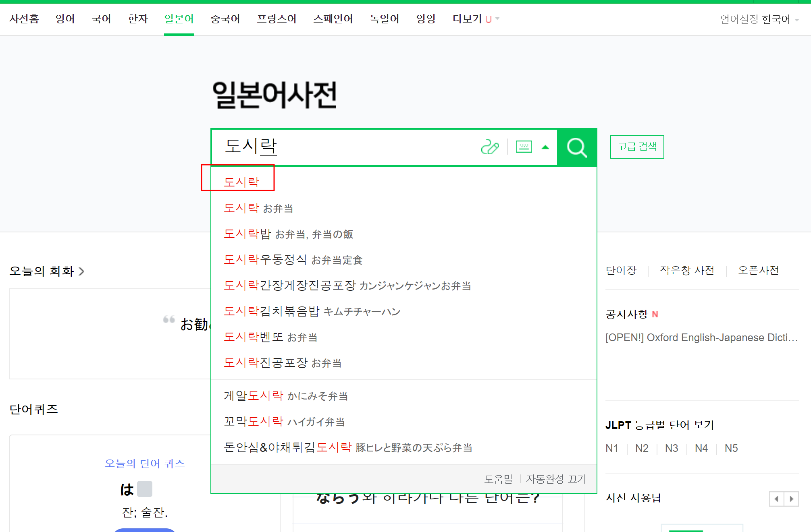Switch to the 독일어 dictionary tab
Viewport: 811px width, 532px height.
pos(385,19)
